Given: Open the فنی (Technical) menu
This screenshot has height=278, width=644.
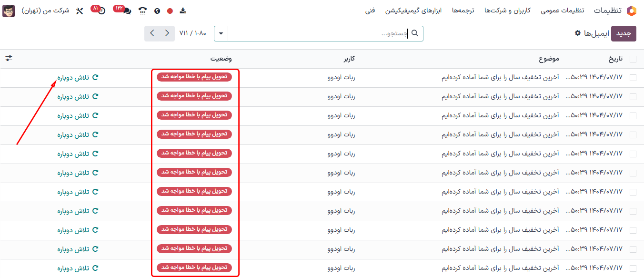Looking at the screenshot, I should click(x=370, y=10).
